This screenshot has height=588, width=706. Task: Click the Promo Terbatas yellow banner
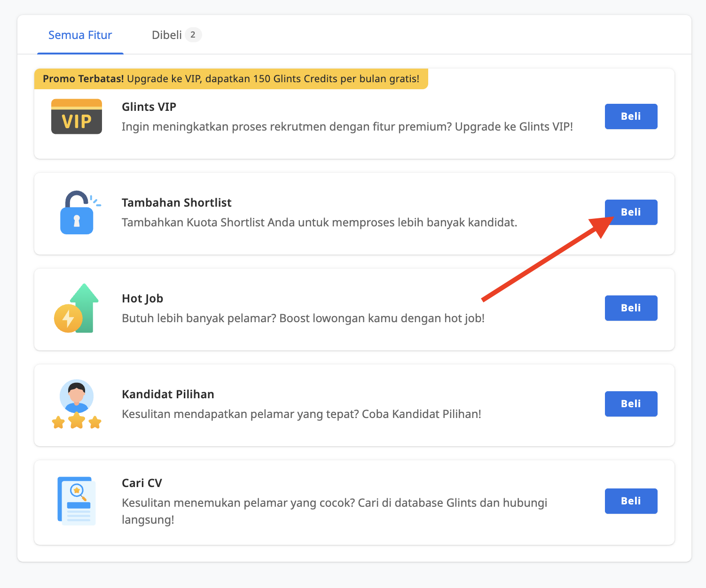tap(231, 79)
